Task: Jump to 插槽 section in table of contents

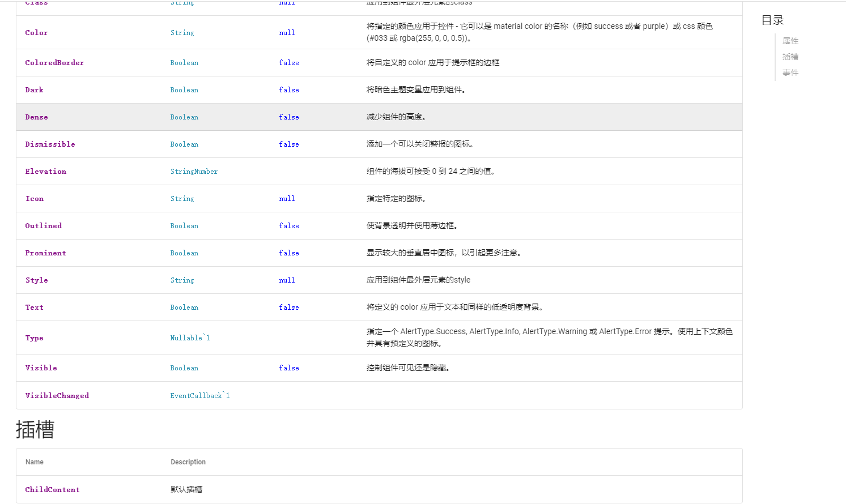Action: (790, 57)
